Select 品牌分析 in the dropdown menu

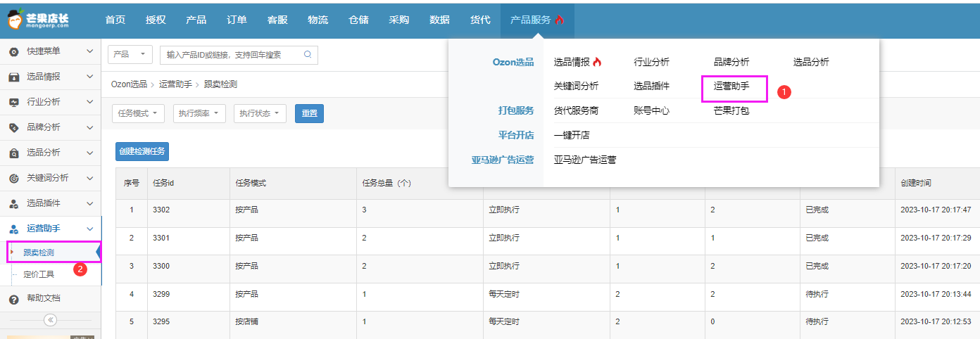coord(731,62)
